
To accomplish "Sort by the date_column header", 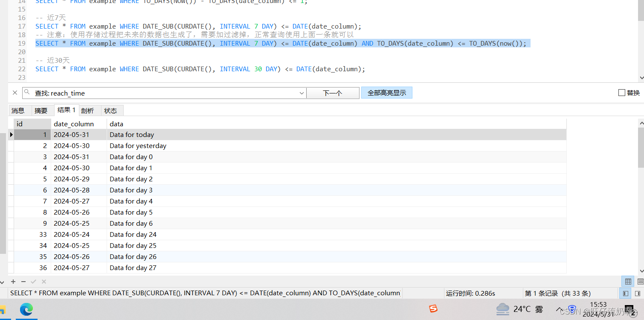I will 79,124.
